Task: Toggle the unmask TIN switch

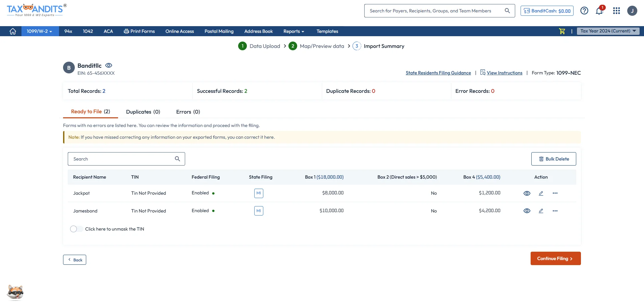Action: coord(76,229)
